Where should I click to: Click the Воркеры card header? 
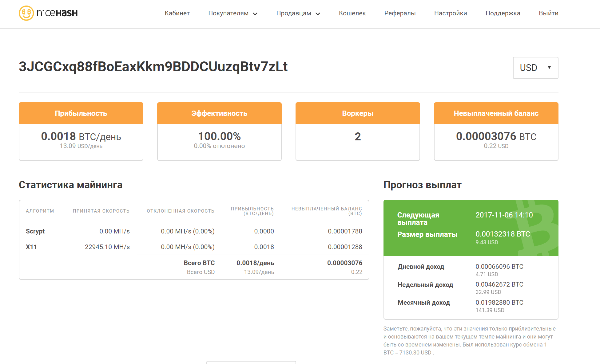click(x=358, y=113)
